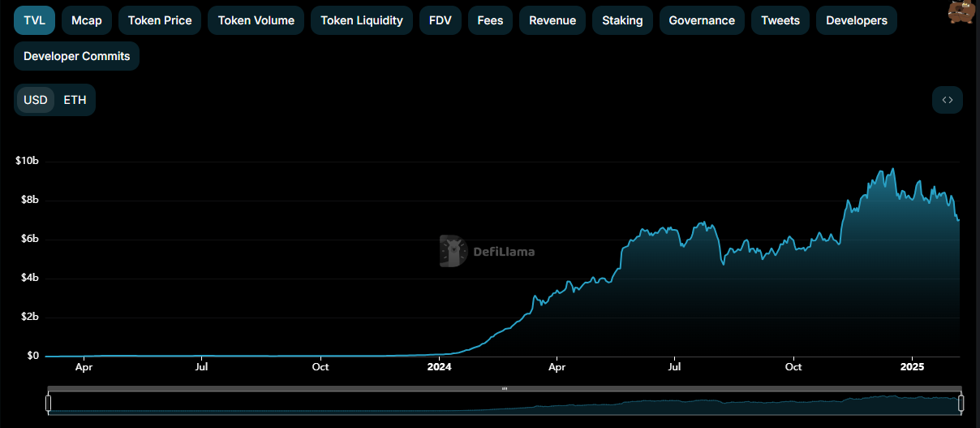Enable the Token Price metric
This screenshot has width=980, height=428.
160,20
